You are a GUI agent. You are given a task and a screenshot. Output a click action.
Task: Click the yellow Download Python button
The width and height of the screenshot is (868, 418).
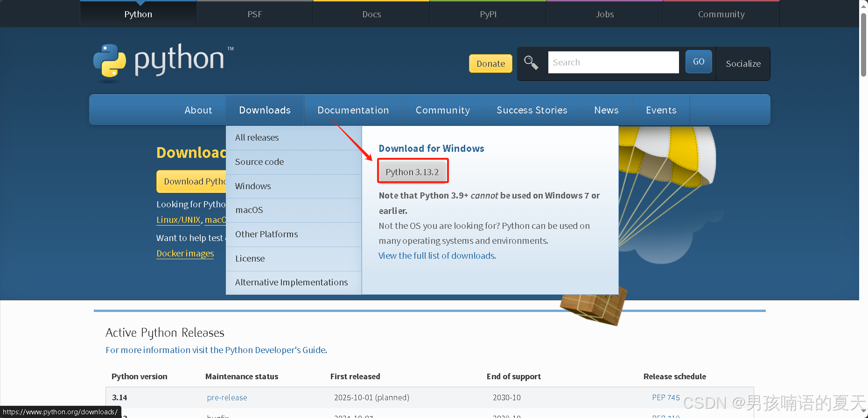[x=191, y=182]
